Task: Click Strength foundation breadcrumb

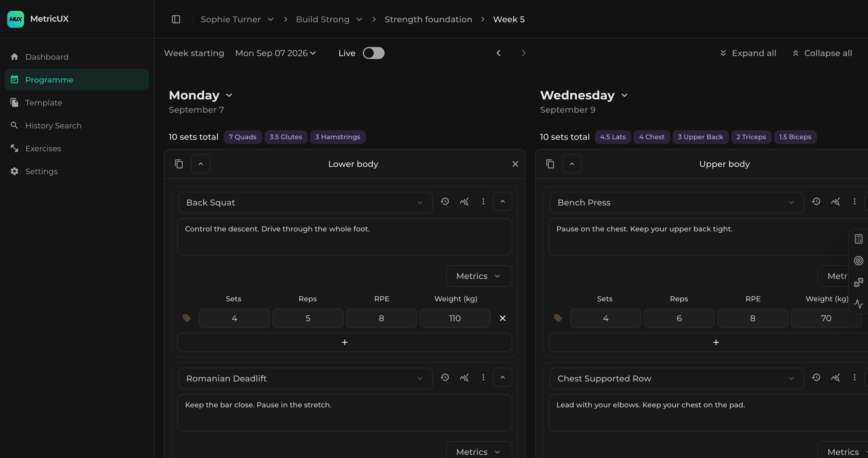Action: point(428,19)
